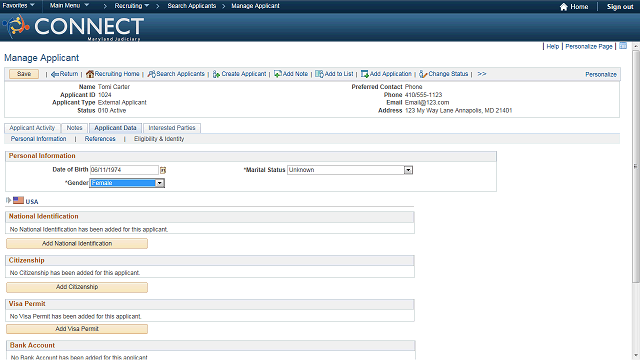This screenshot has height=360, width=640.
Task: Click the Save button
Action: click(24, 74)
